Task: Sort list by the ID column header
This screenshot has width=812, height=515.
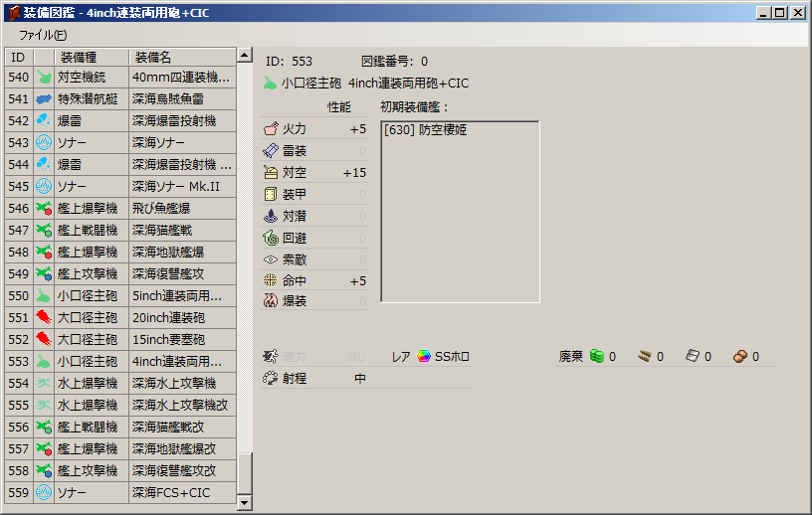Action: (x=18, y=57)
